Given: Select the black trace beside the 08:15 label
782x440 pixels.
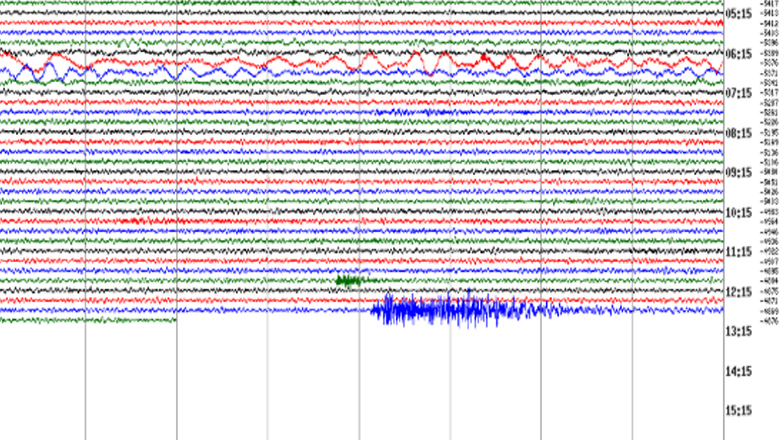Looking at the screenshot, I should click(x=400, y=132).
